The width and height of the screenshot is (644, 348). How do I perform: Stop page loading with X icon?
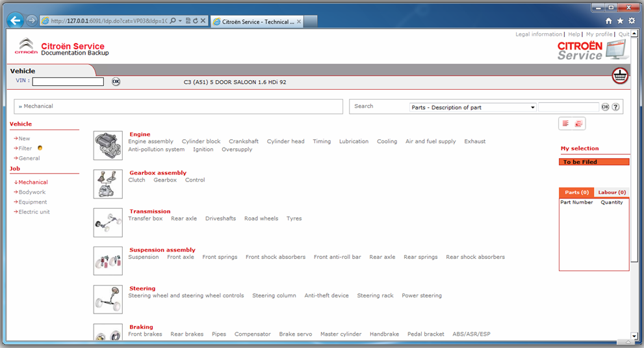pos(203,21)
